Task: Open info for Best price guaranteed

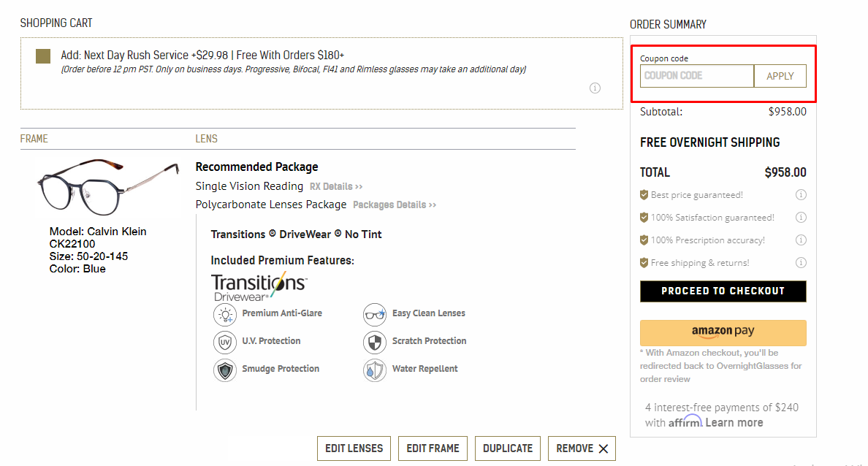Action: point(801,195)
